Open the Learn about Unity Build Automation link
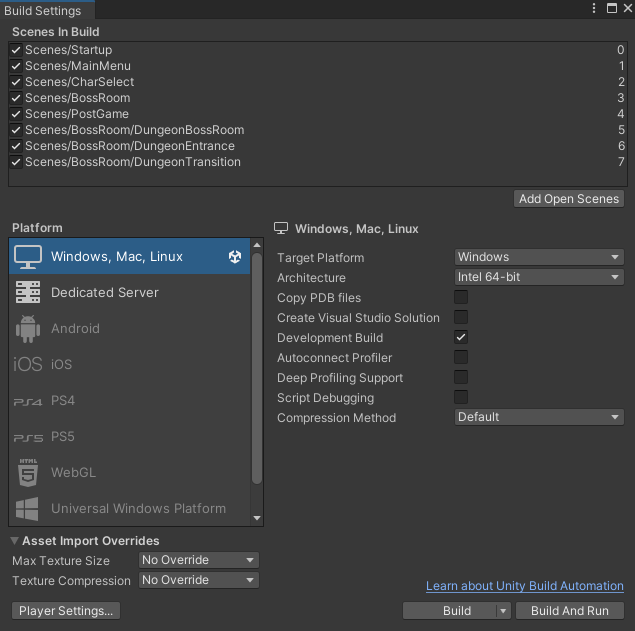Viewport: 635px width, 631px height. (524, 586)
